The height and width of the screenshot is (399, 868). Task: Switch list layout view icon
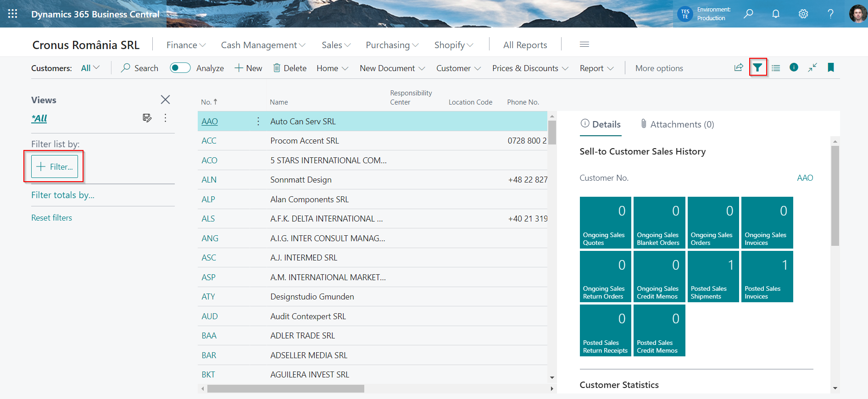tap(776, 68)
